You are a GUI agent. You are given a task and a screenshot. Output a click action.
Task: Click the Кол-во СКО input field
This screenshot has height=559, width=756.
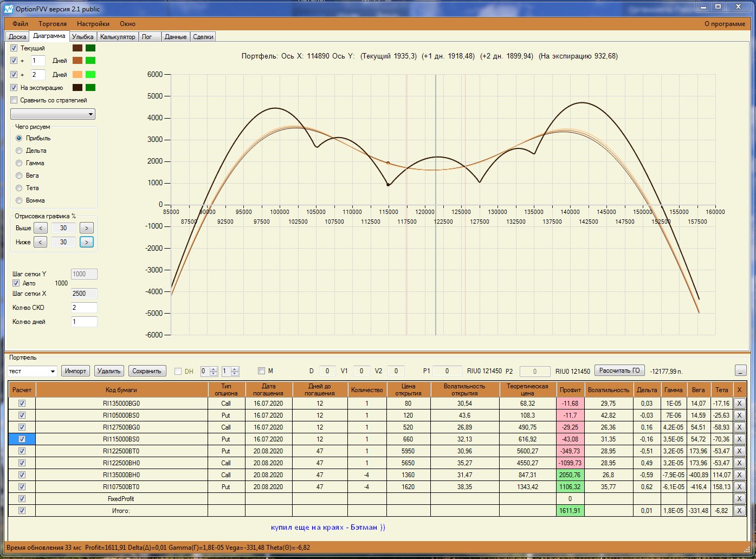tap(84, 308)
